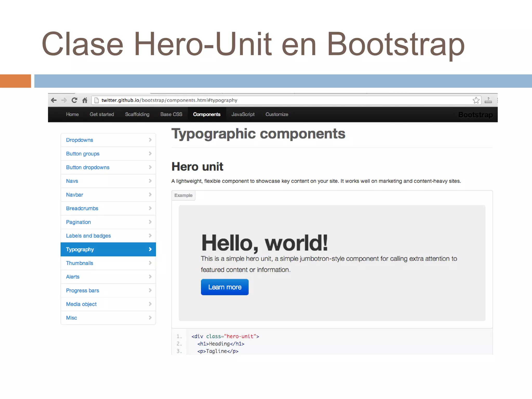Viewport: 532px width, 399px height.
Task: Open the Alerts sidebar link
Action: click(x=108, y=277)
